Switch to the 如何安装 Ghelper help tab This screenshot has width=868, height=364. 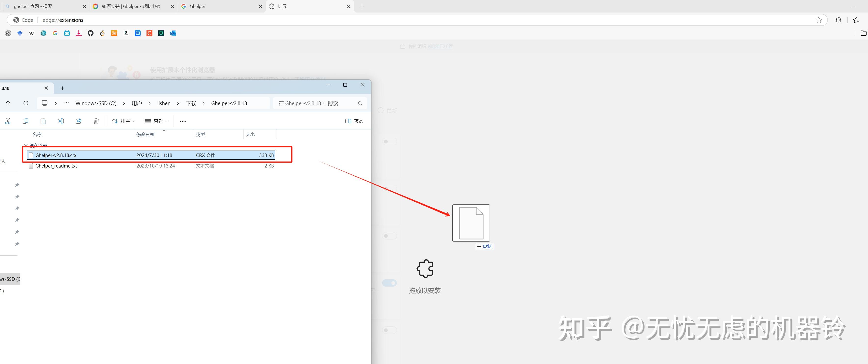click(131, 6)
